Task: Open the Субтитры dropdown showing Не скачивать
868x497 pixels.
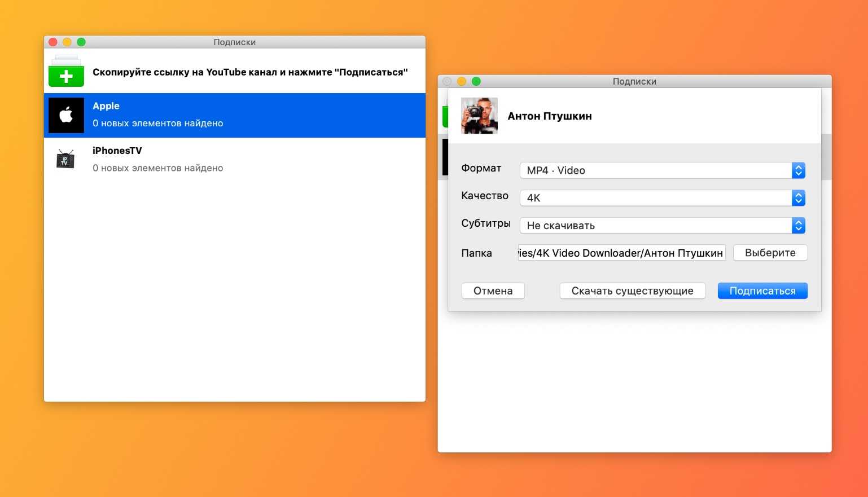Action: pyautogui.click(x=662, y=226)
